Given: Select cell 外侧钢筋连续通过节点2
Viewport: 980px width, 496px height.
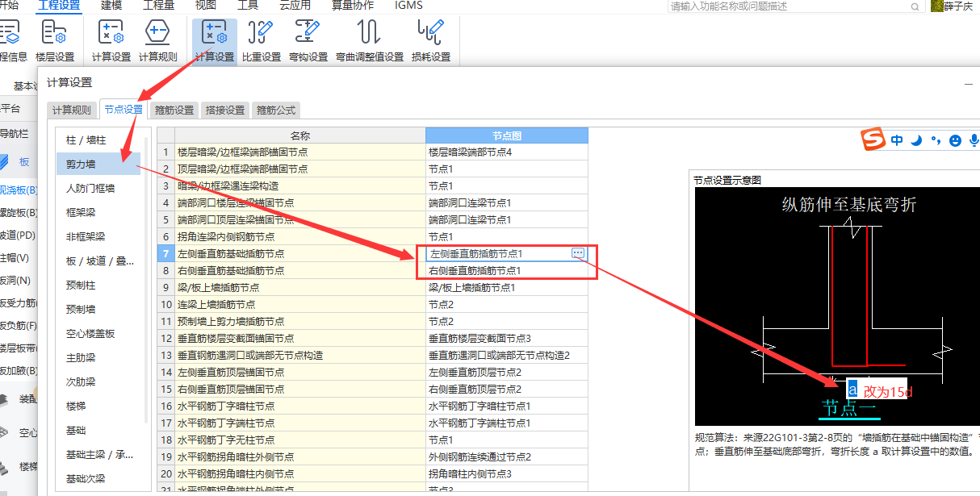Looking at the screenshot, I should pos(507,456).
